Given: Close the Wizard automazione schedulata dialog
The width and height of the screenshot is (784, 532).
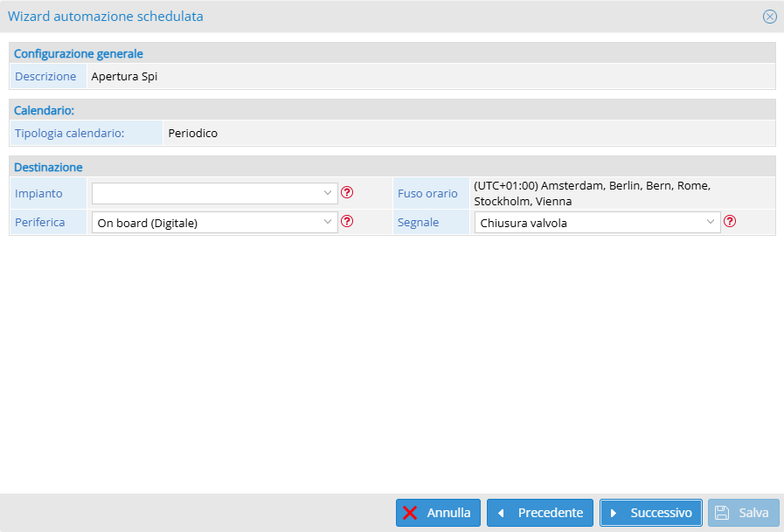Looking at the screenshot, I should click(769, 17).
